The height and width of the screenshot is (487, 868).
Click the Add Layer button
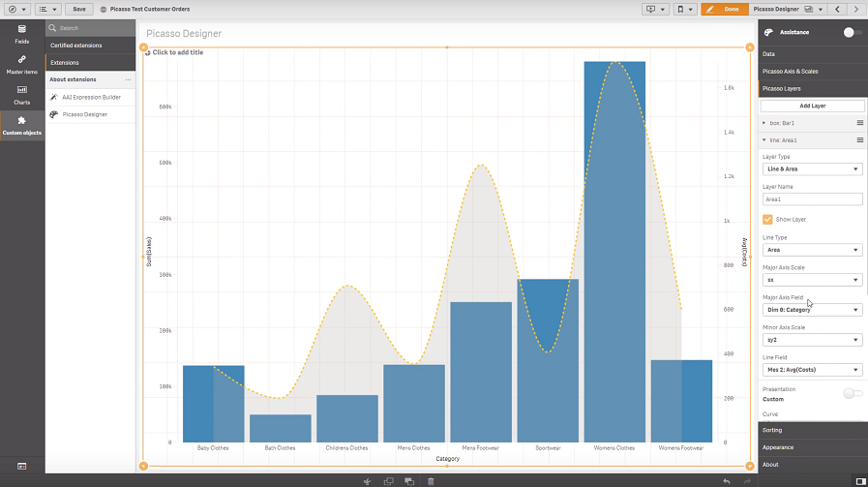pyautogui.click(x=812, y=106)
